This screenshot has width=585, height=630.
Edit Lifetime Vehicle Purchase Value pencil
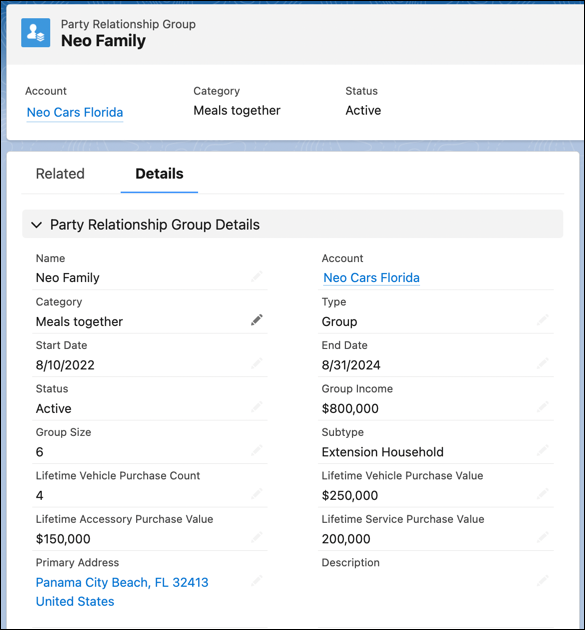pos(542,493)
